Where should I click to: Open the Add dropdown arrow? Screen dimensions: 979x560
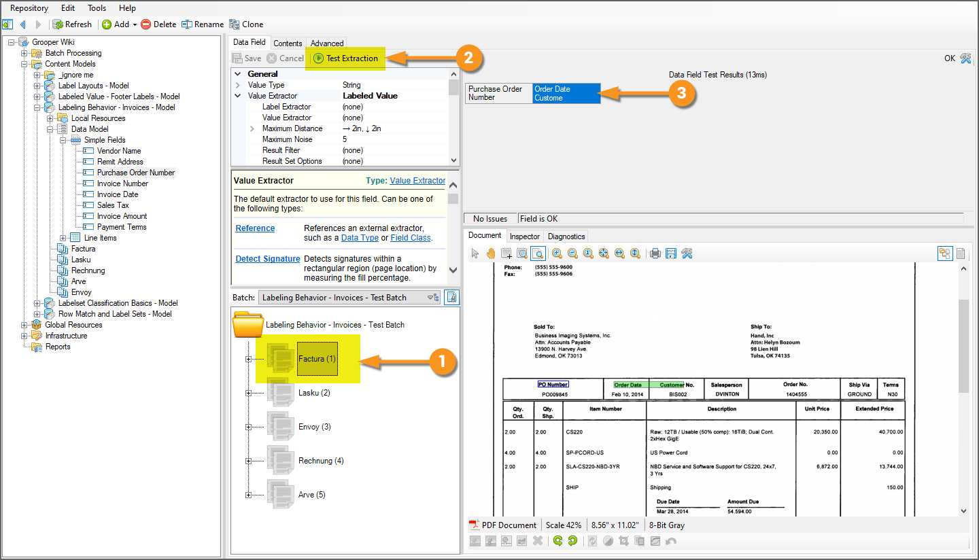[x=135, y=24]
